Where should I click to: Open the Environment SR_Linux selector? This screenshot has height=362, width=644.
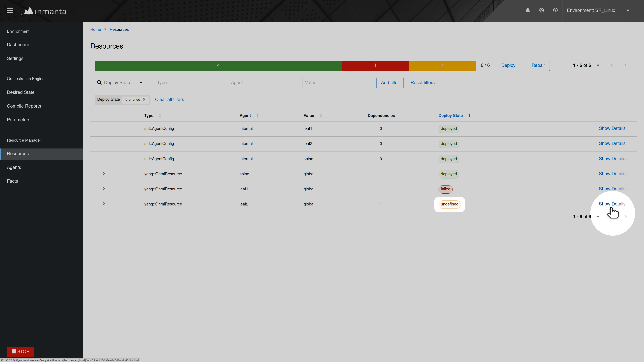(x=598, y=11)
